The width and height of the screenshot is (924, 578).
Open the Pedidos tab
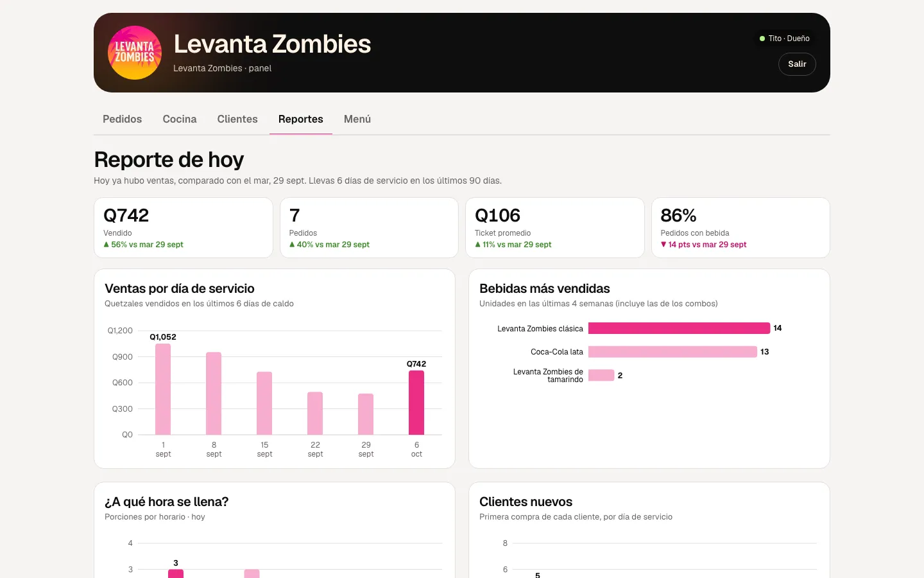(122, 119)
